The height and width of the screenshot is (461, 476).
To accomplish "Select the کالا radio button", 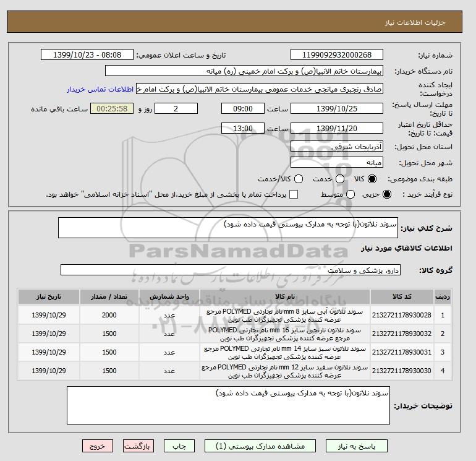I will pyautogui.click(x=372, y=179).
